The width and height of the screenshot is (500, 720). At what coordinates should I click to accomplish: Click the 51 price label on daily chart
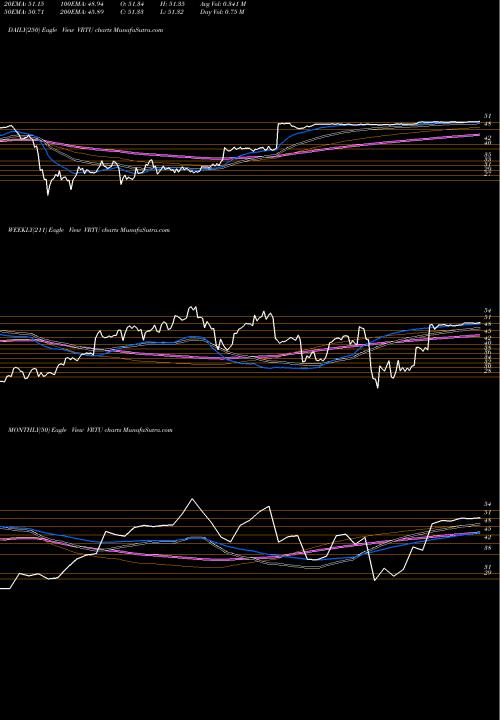488,116
